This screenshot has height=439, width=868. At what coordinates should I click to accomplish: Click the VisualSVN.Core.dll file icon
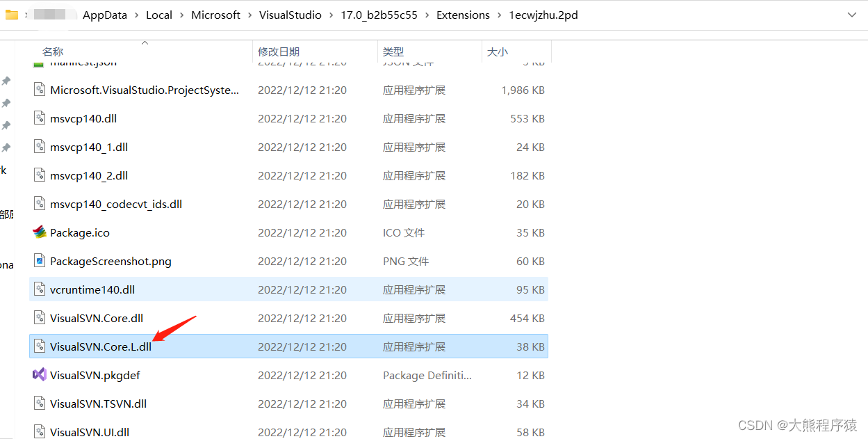[39, 317]
